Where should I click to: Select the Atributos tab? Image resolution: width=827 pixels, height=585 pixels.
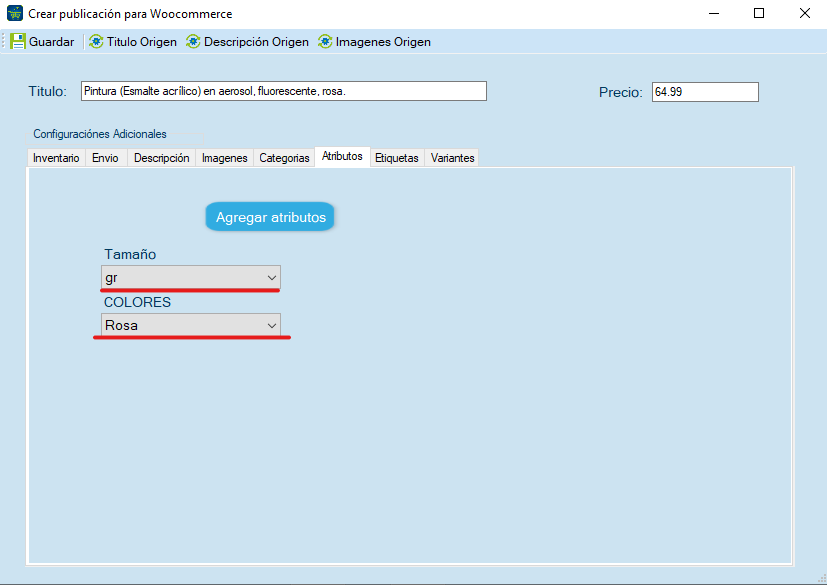[x=342, y=156]
